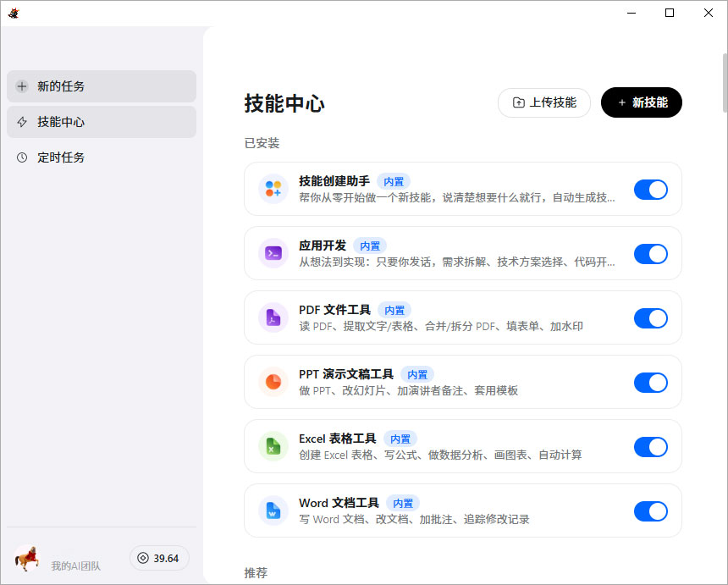
Task: Disable the Excel 表格工具 toggle
Action: [x=650, y=447]
